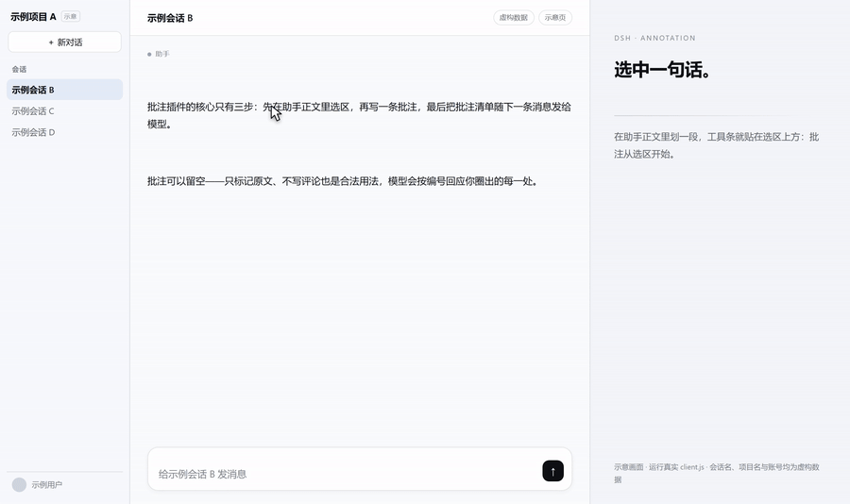Click the 示例用户 avatar circle

point(19,484)
